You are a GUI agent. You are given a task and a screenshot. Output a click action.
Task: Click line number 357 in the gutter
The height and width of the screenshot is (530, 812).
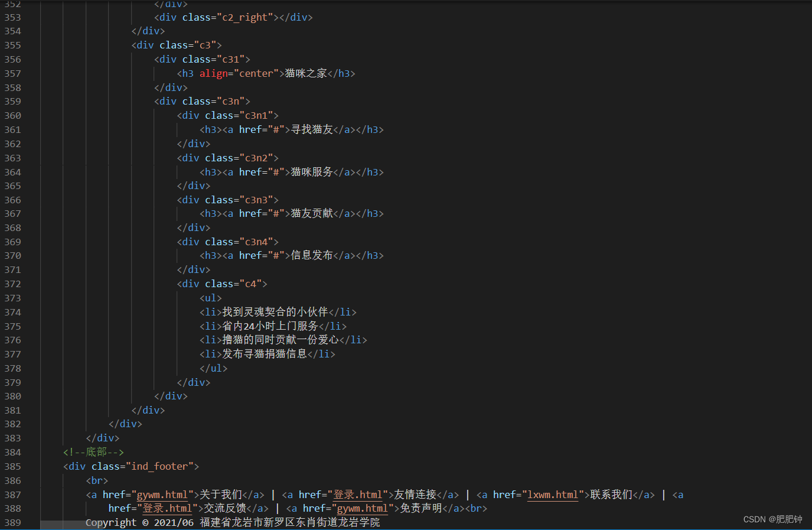coord(12,73)
